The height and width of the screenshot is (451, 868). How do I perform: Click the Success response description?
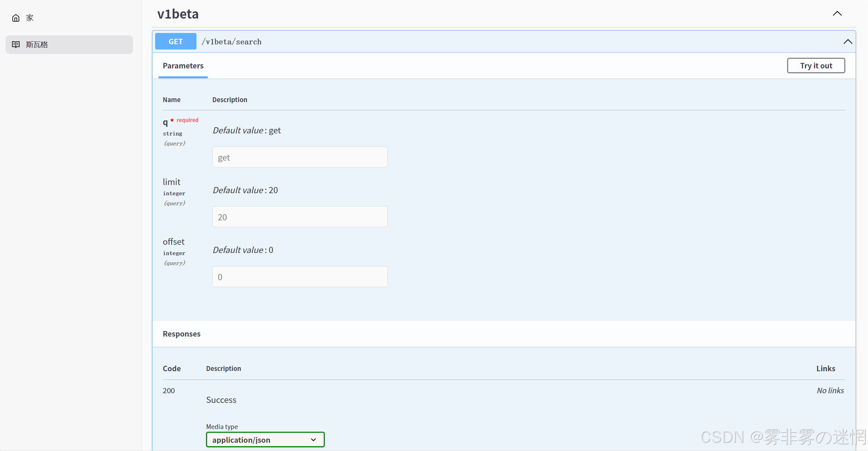(x=221, y=400)
